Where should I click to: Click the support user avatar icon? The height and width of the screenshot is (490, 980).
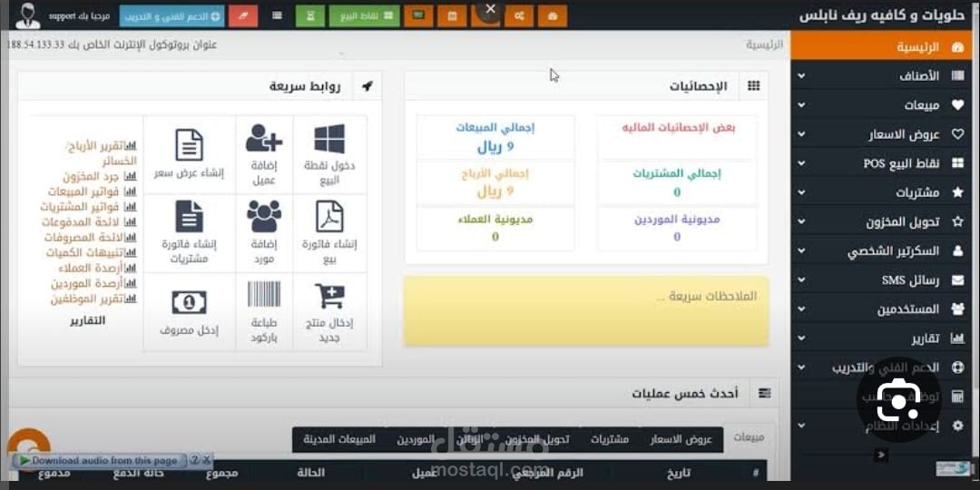pos(27,15)
